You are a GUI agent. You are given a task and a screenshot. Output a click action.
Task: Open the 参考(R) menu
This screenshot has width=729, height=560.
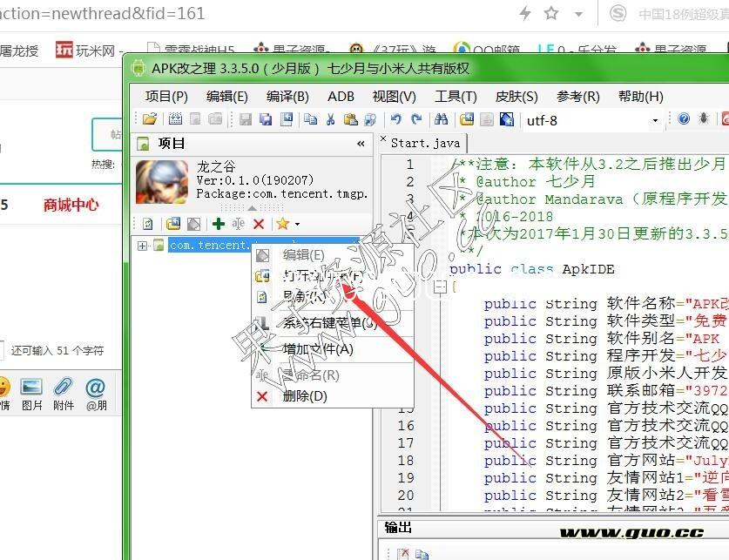(578, 96)
